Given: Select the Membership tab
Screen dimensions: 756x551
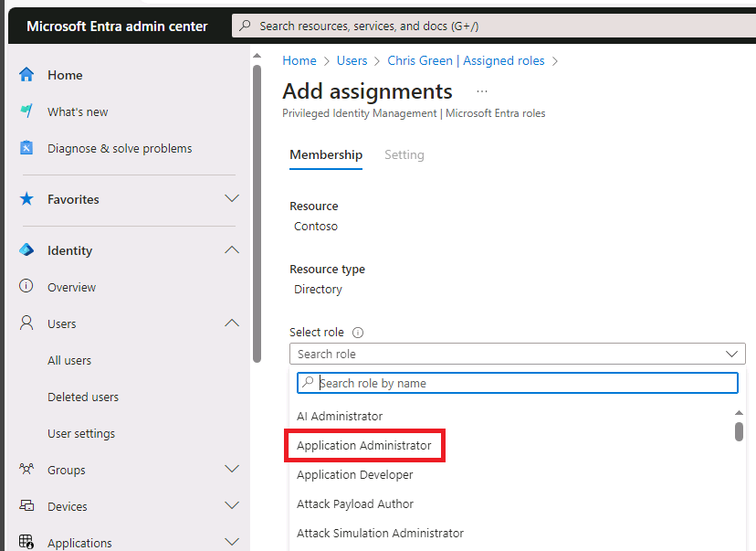Looking at the screenshot, I should click(x=326, y=154).
